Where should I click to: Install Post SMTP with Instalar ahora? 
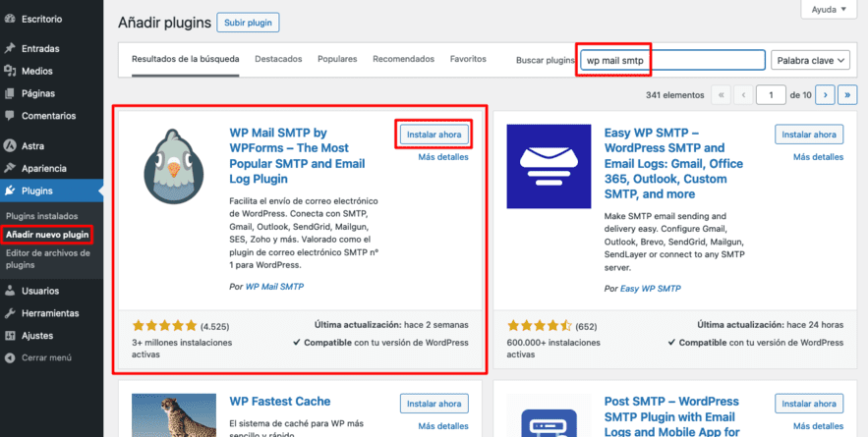pos(809,404)
